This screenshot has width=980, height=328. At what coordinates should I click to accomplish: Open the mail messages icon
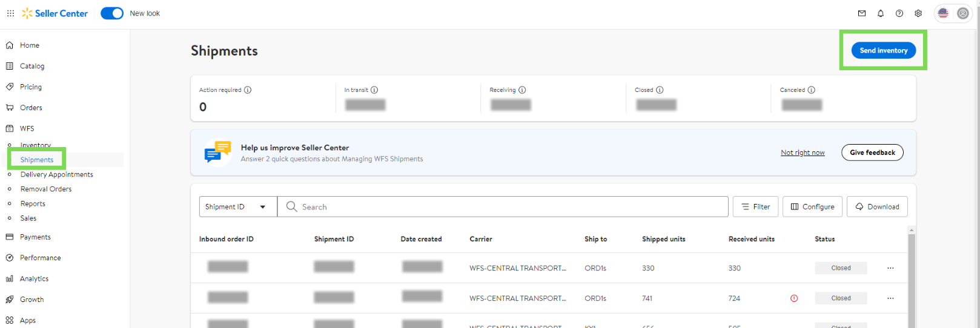pyautogui.click(x=862, y=13)
